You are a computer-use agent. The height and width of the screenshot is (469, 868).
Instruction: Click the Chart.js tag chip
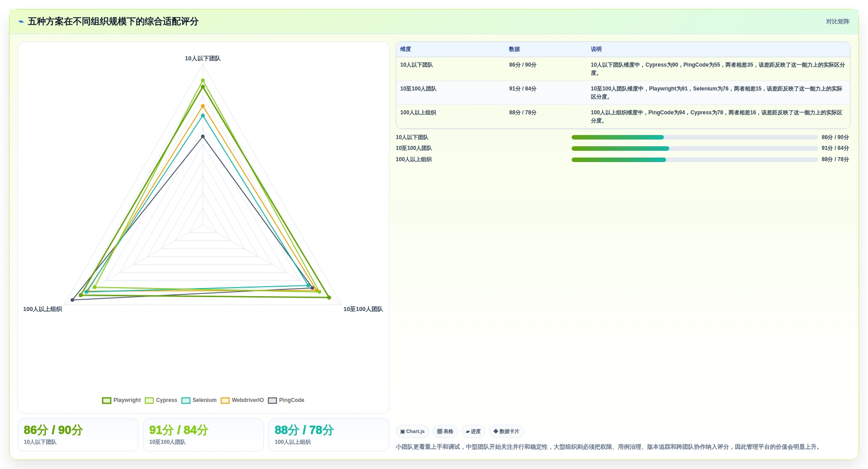coord(412,431)
